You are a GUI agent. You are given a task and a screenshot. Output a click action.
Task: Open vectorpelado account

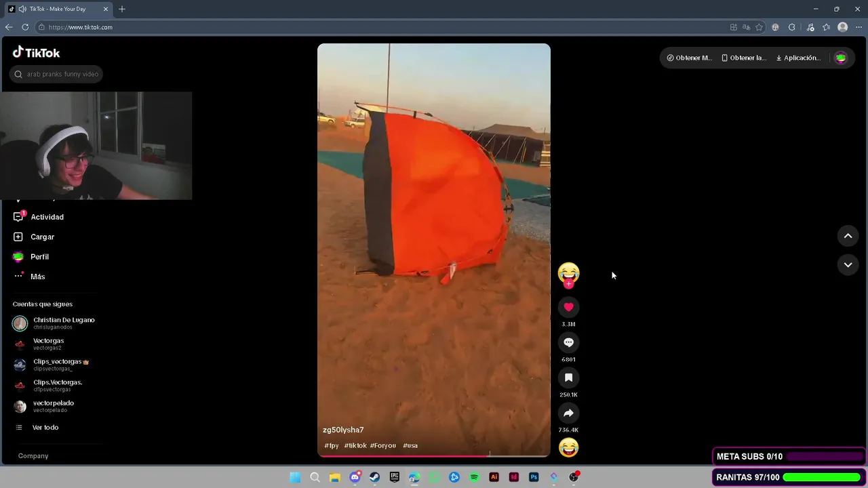click(x=44, y=406)
